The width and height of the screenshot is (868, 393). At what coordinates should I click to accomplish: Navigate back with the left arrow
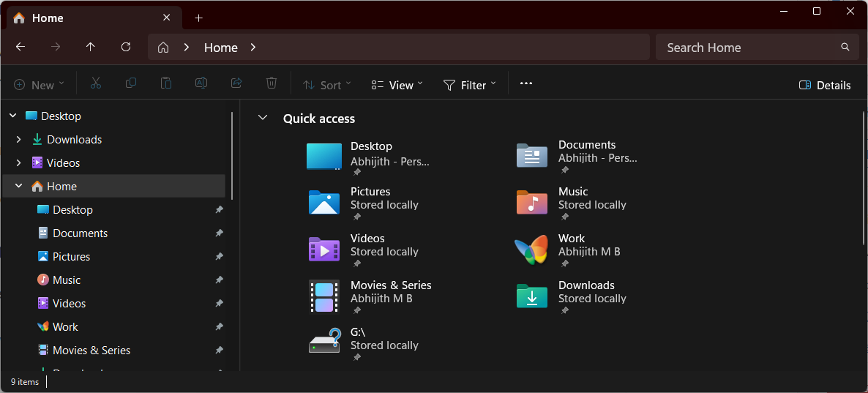pyautogui.click(x=20, y=47)
